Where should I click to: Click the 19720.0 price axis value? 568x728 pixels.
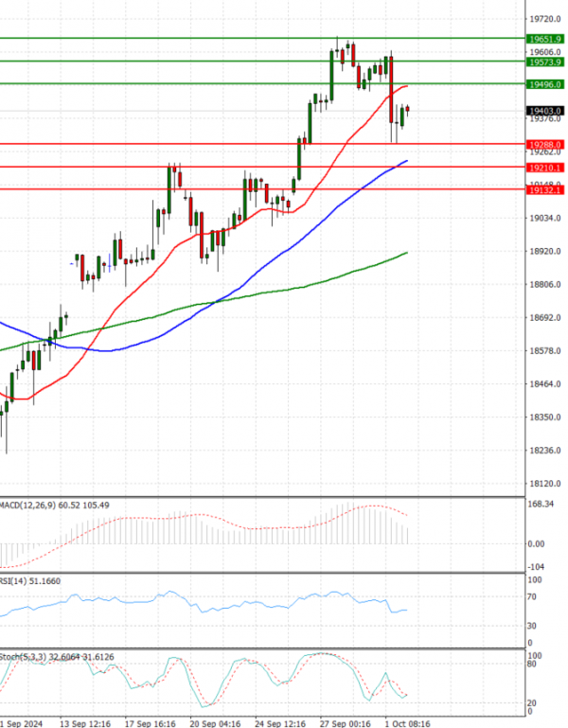click(544, 19)
